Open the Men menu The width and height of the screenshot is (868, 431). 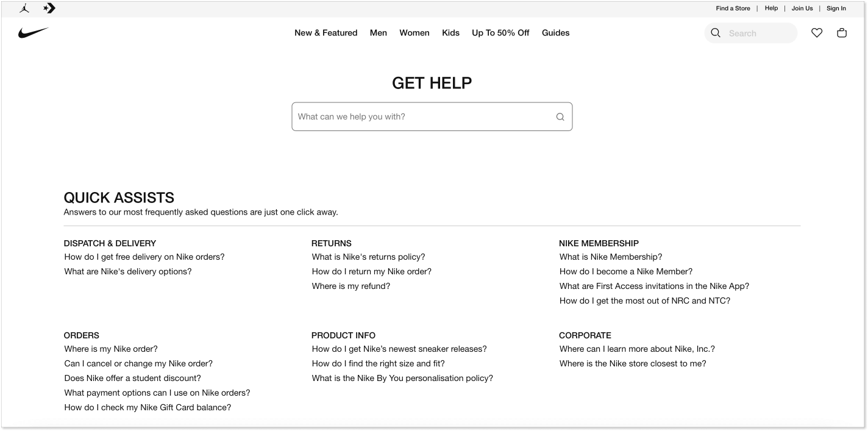pos(379,33)
